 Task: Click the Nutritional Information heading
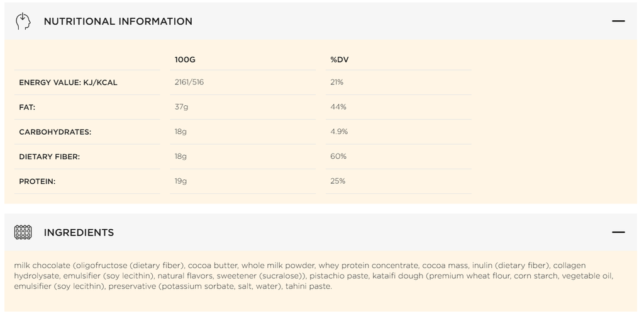[118, 21]
